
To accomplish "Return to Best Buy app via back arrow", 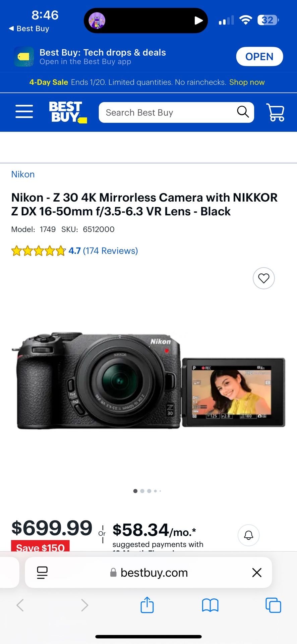I will click(x=29, y=29).
